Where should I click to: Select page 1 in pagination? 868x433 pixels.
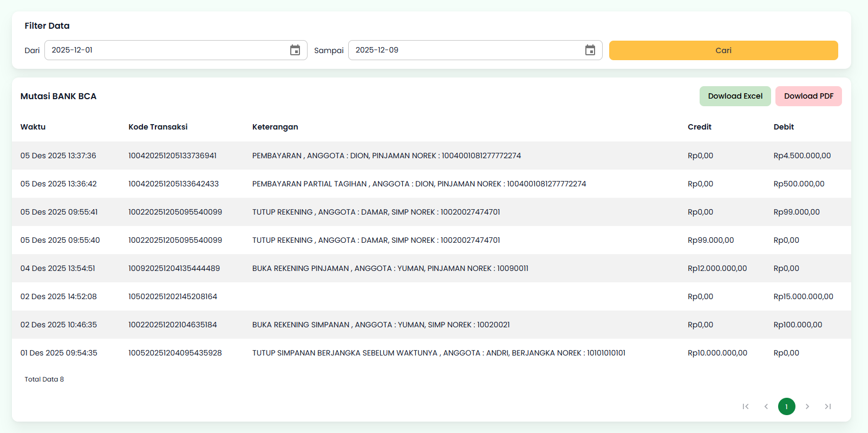pyautogui.click(x=787, y=406)
